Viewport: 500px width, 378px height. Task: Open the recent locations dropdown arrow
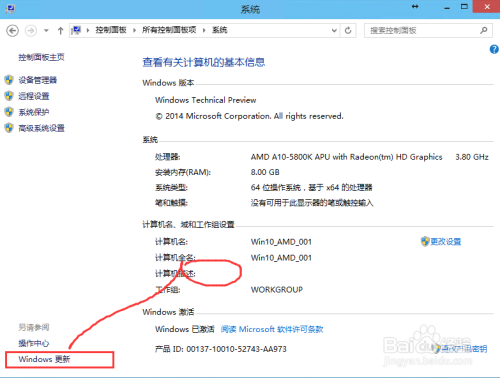click(x=46, y=31)
